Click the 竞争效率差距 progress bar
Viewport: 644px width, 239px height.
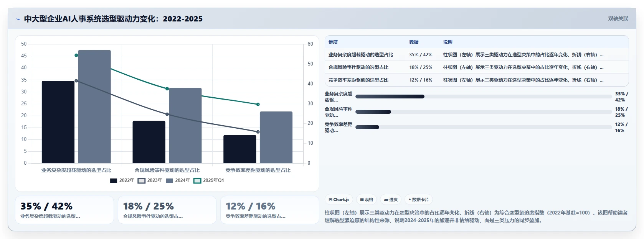(x=484, y=127)
